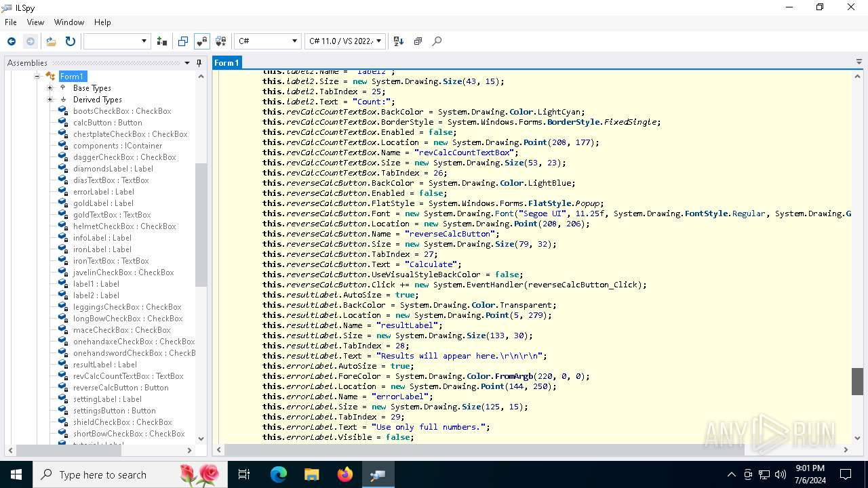Open Task View from taskbar
The image size is (868, 488).
(x=245, y=474)
